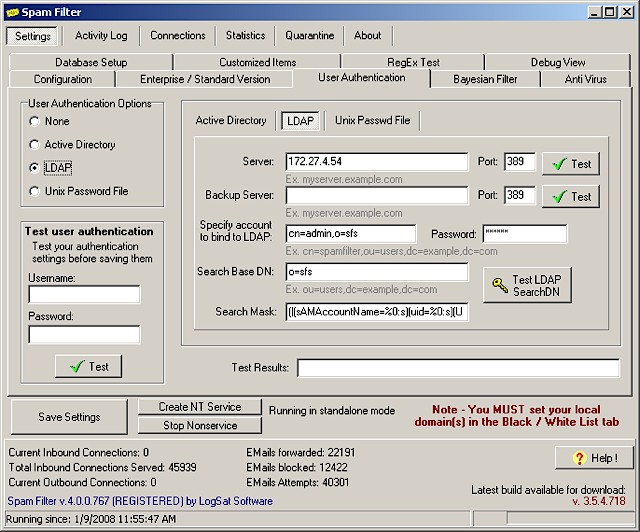Click the latest build version v. 3.5.4.718 text
The width and height of the screenshot is (640, 532).
point(599,501)
